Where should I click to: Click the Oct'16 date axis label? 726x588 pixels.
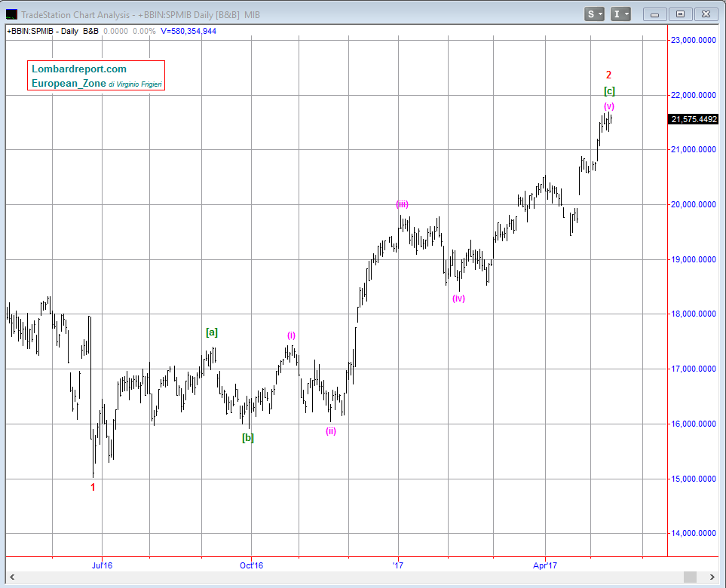coord(251,565)
